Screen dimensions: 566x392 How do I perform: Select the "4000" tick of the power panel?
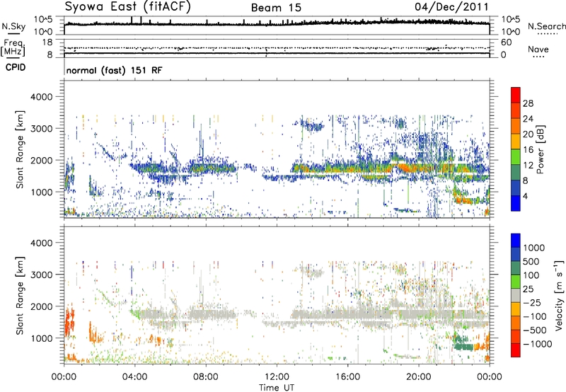(41, 97)
